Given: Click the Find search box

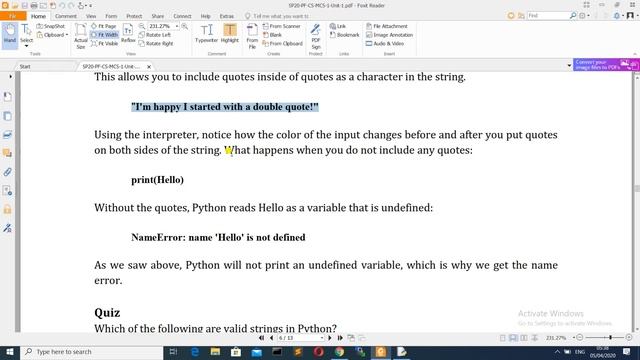Looking at the screenshot, I should click(x=548, y=16).
